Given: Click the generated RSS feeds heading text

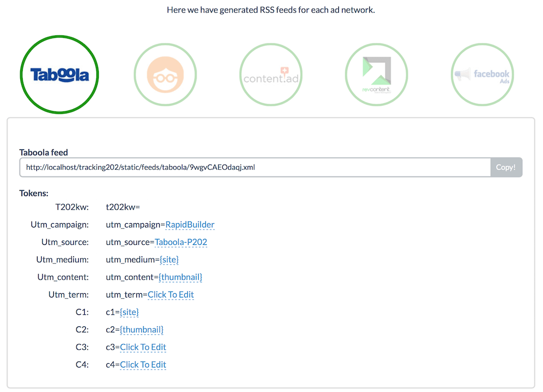Looking at the screenshot, I should (x=271, y=10).
